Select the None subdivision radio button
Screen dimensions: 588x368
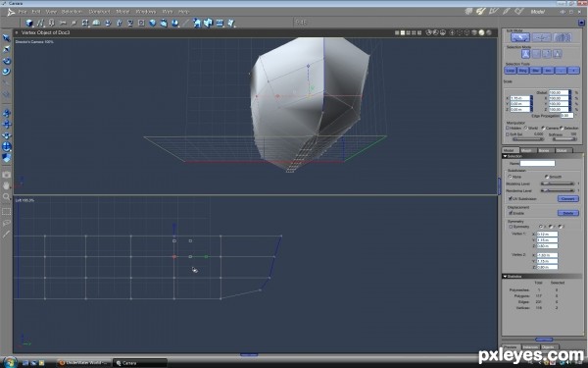tap(510, 177)
